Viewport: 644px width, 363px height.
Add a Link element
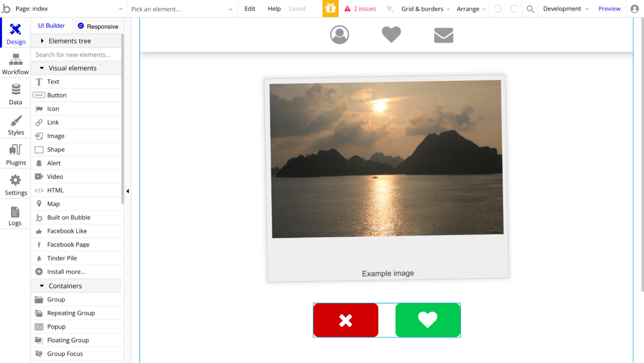click(x=76, y=122)
